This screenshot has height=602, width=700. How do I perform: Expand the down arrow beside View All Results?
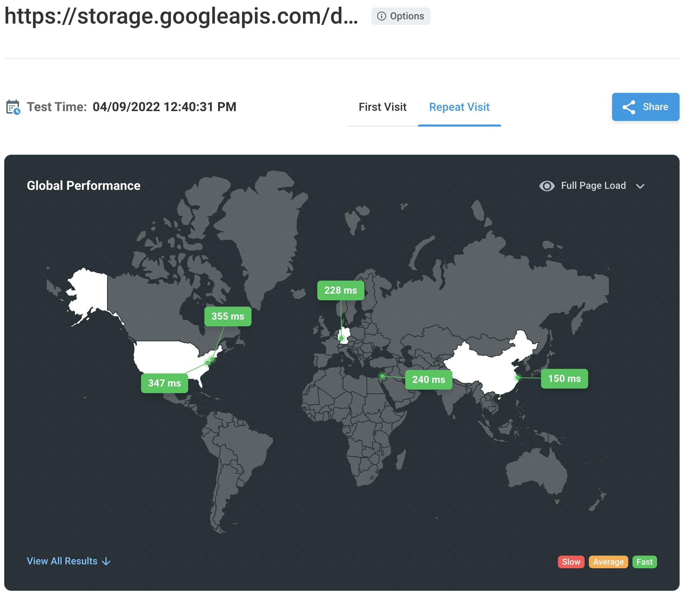click(106, 561)
